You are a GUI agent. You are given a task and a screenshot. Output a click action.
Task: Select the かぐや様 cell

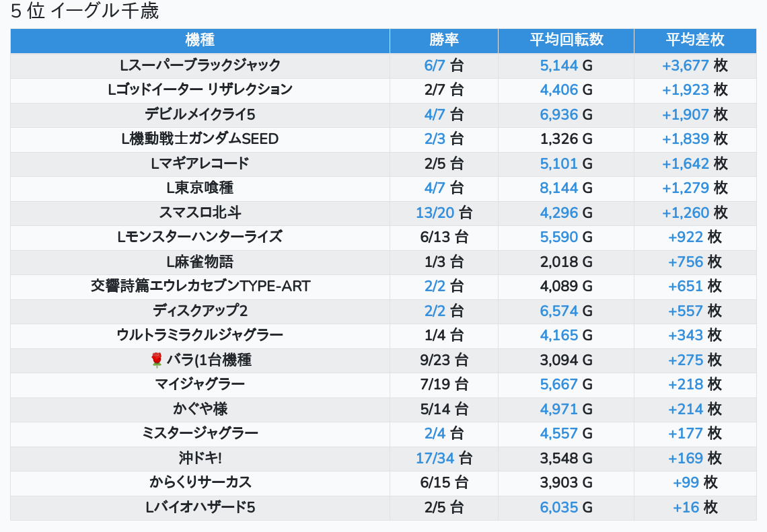pos(200,410)
